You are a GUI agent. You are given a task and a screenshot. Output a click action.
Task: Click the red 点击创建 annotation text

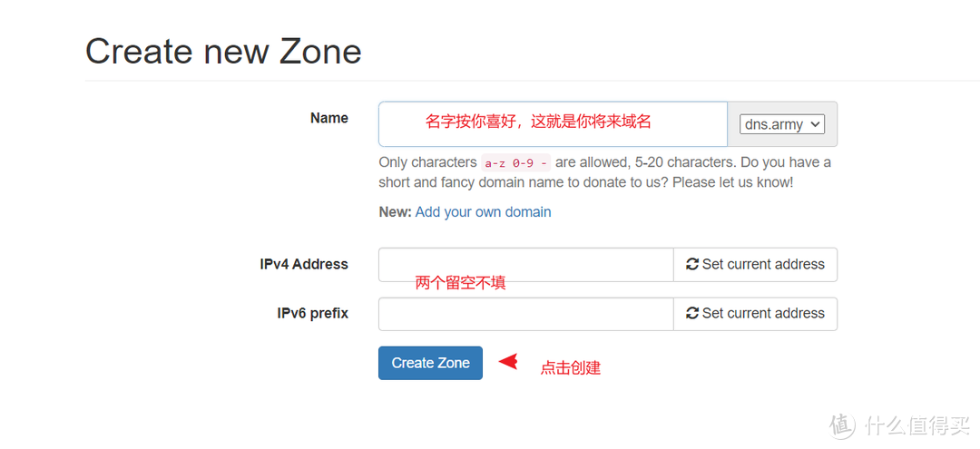click(x=571, y=368)
